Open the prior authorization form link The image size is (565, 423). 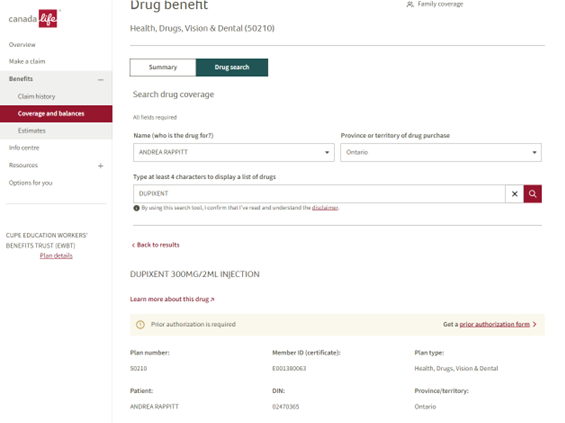click(x=494, y=324)
